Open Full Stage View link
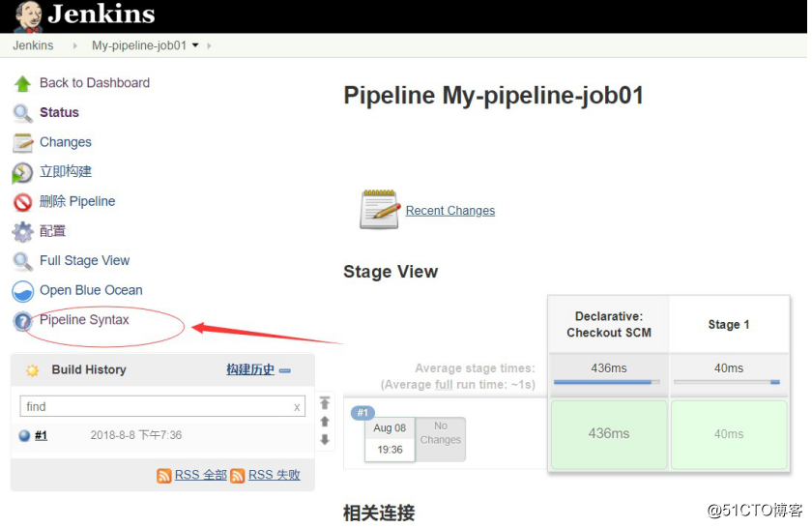This screenshot has height=528, width=812. tap(85, 260)
